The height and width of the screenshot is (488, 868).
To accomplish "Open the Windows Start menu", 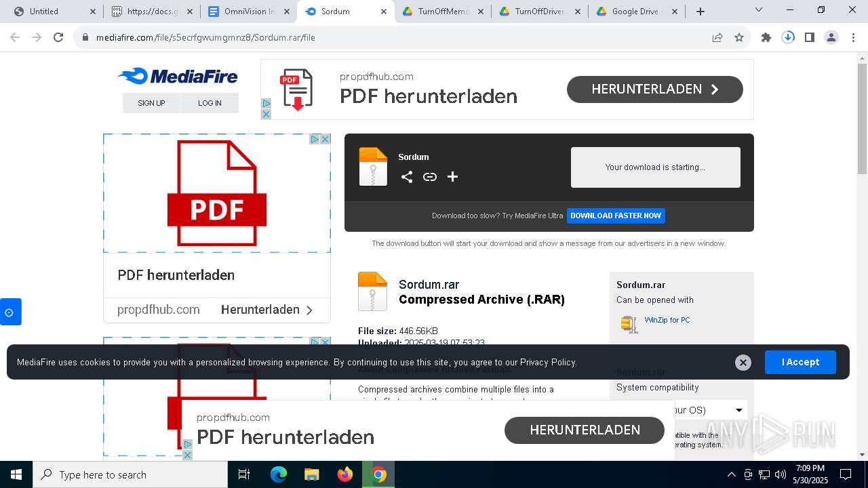I will (16, 474).
